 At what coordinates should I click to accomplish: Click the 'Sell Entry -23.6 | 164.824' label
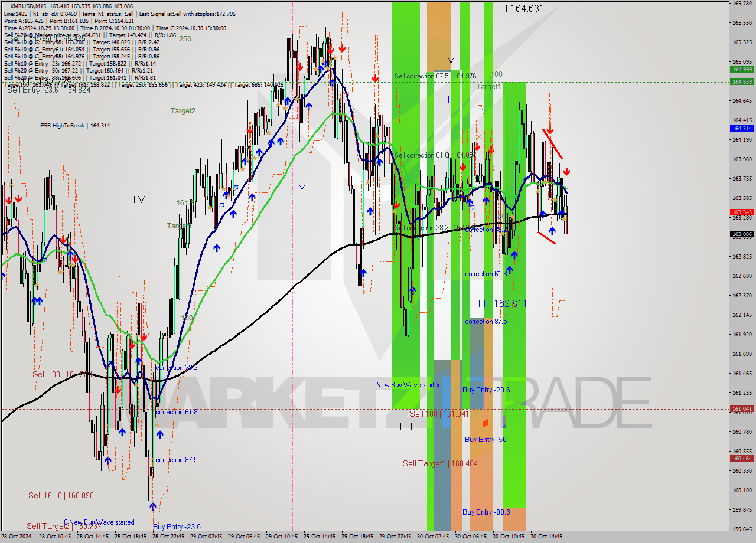pyautogui.click(x=48, y=90)
